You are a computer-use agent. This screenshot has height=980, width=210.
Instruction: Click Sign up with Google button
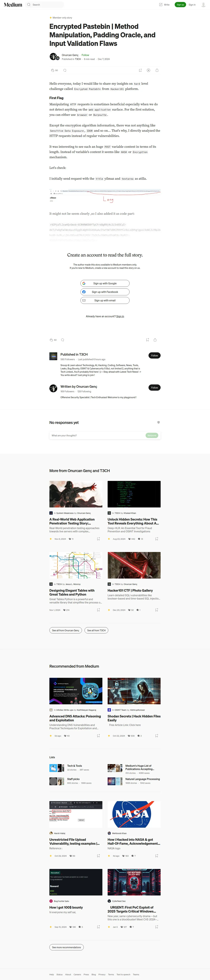tap(105, 283)
